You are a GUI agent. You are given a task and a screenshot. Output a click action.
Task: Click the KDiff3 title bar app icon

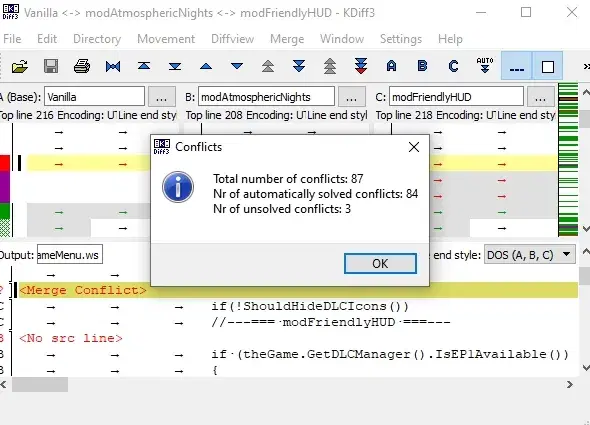11,12
